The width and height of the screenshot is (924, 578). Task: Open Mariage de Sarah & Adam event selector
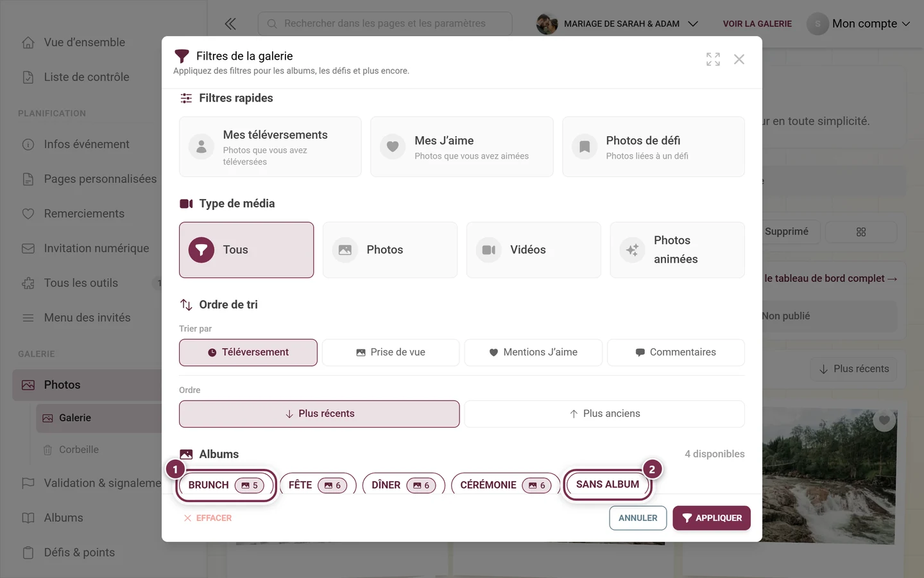point(617,24)
